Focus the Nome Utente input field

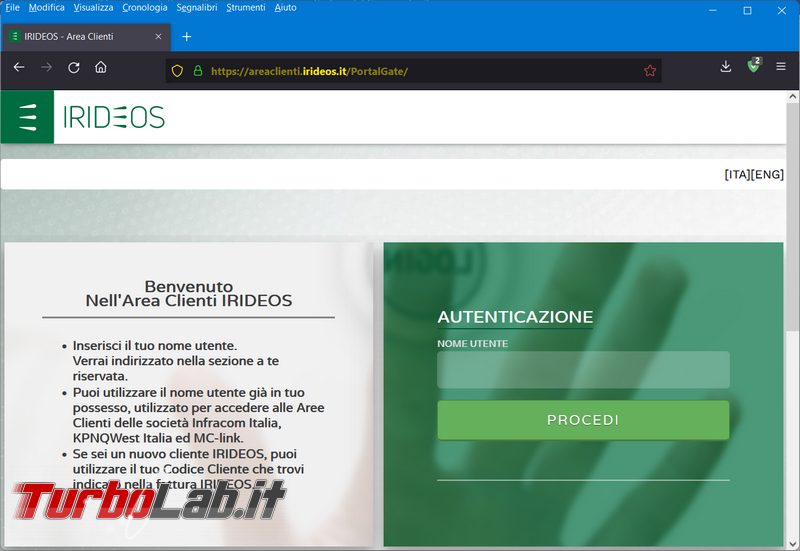click(x=583, y=369)
